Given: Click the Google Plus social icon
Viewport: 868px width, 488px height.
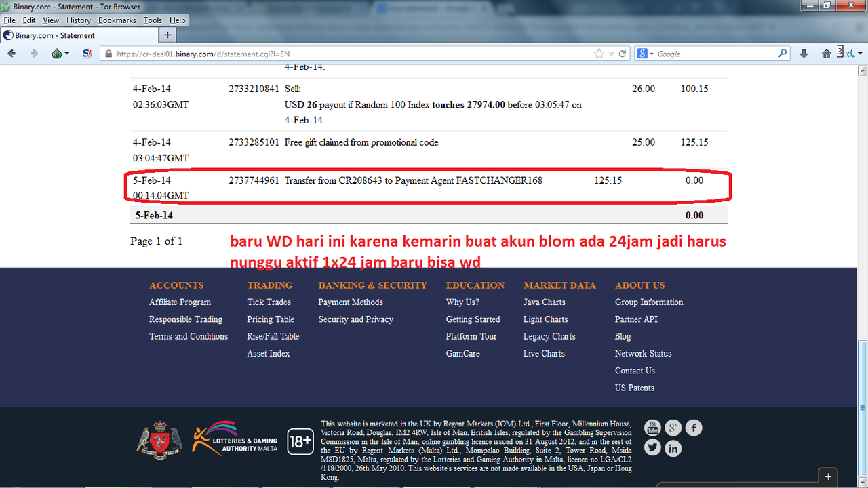Looking at the screenshot, I should click(x=673, y=428).
